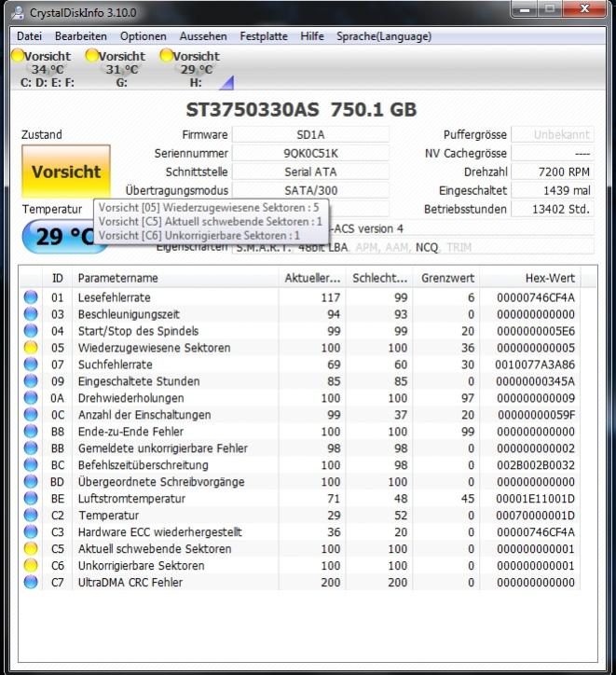
Task: Click the blue dot for Befehlszeitüberschreitung
Action: click(x=31, y=465)
